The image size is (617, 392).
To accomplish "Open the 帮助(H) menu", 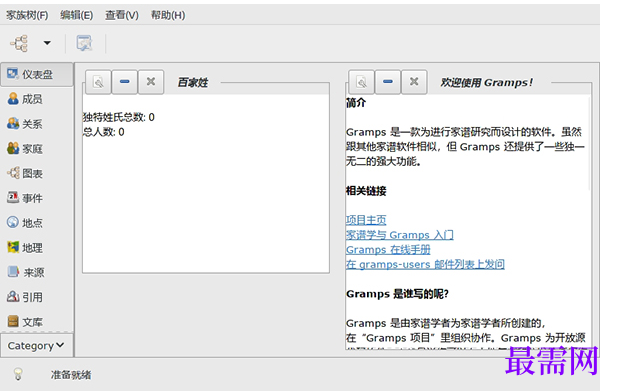I will click(168, 15).
